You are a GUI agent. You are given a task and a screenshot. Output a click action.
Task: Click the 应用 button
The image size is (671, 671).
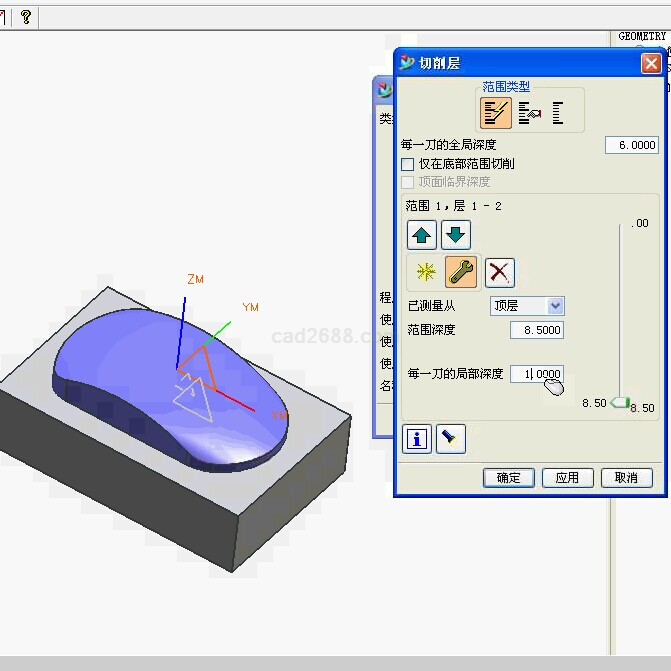pos(567,478)
